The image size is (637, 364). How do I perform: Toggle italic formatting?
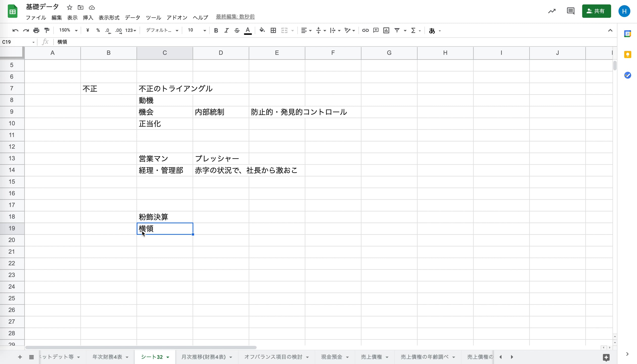pos(226,30)
